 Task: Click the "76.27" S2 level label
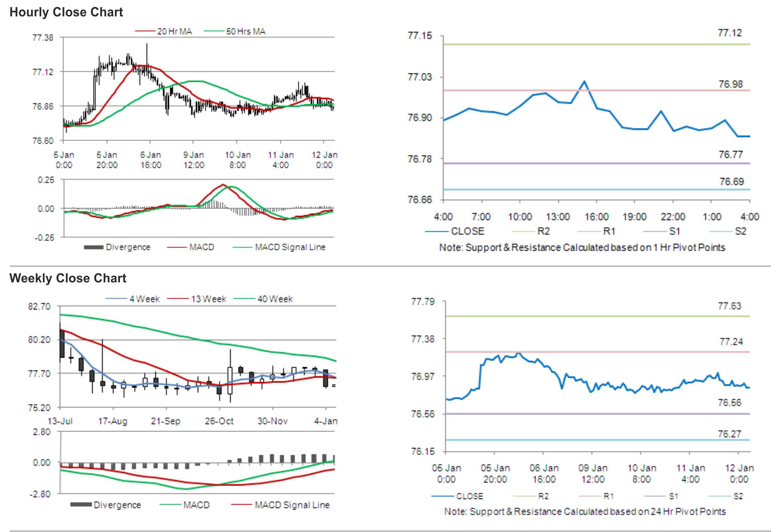point(730,434)
